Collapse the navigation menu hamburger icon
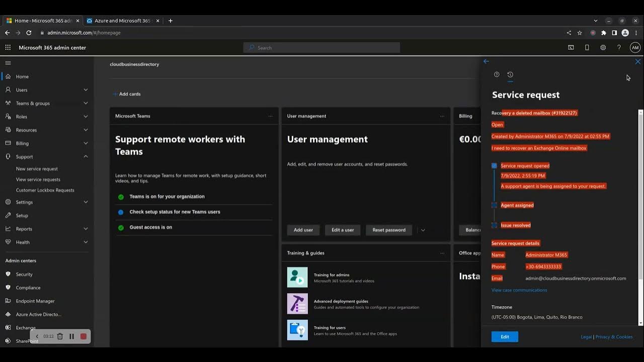 tap(8, 63)
